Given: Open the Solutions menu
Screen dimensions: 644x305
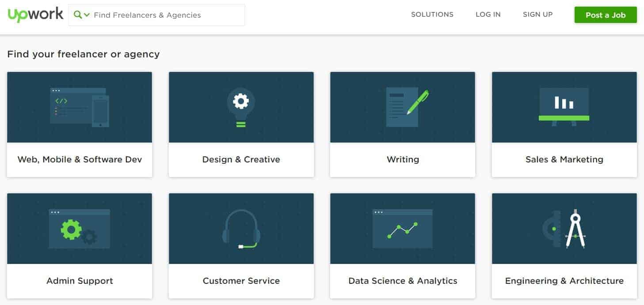Looking at the screenshot, I should [x=432, y=15].
